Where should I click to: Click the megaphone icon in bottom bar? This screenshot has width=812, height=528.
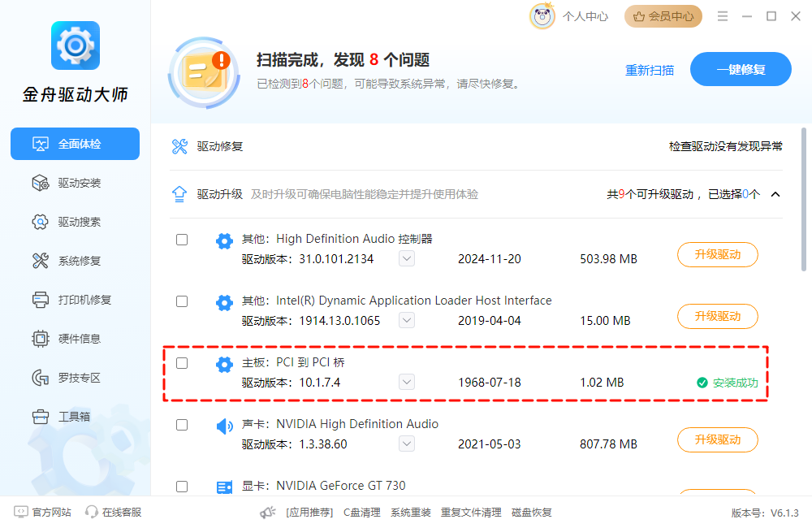point(268,513)
